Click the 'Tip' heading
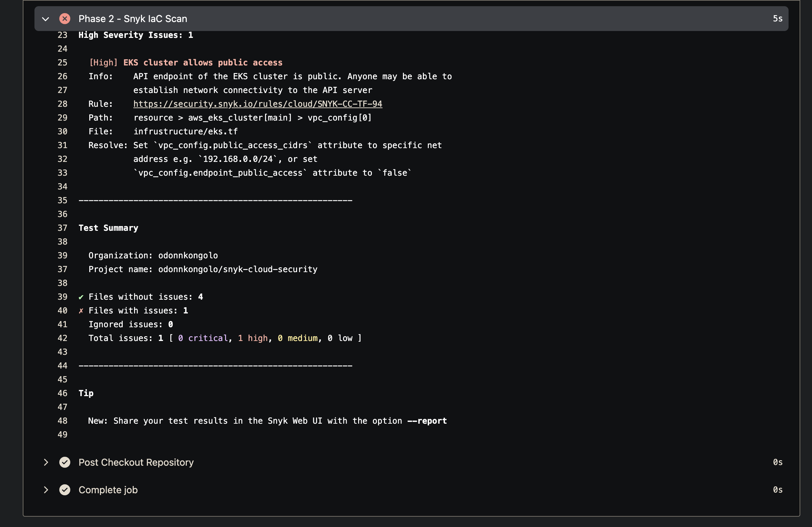 coord(86,393)
